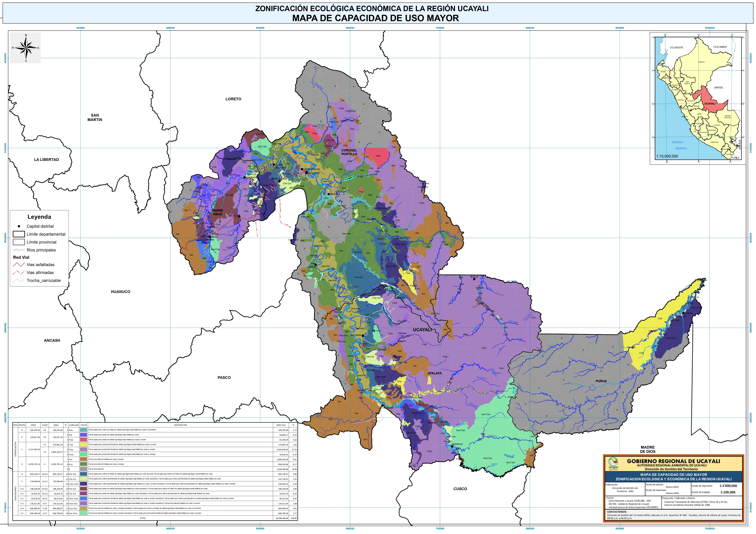This screenshot has height=534, width=756.
Task: Click the P3se red color swatch
Action: (84, 439)
